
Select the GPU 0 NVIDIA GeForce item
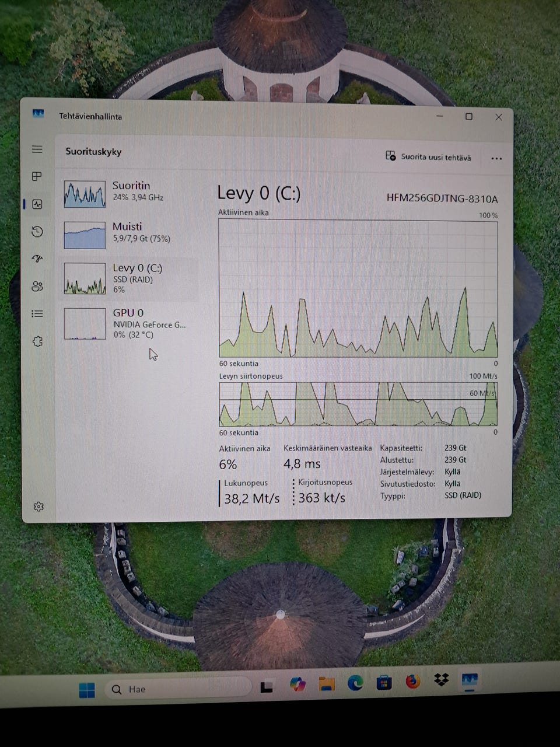[x=128, y=323]
